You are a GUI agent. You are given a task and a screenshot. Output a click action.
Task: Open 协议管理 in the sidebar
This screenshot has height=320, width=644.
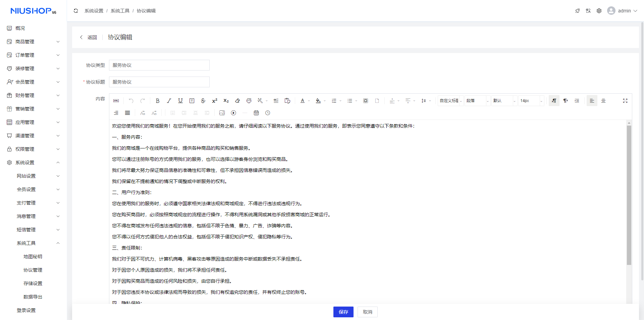(33, 270)
